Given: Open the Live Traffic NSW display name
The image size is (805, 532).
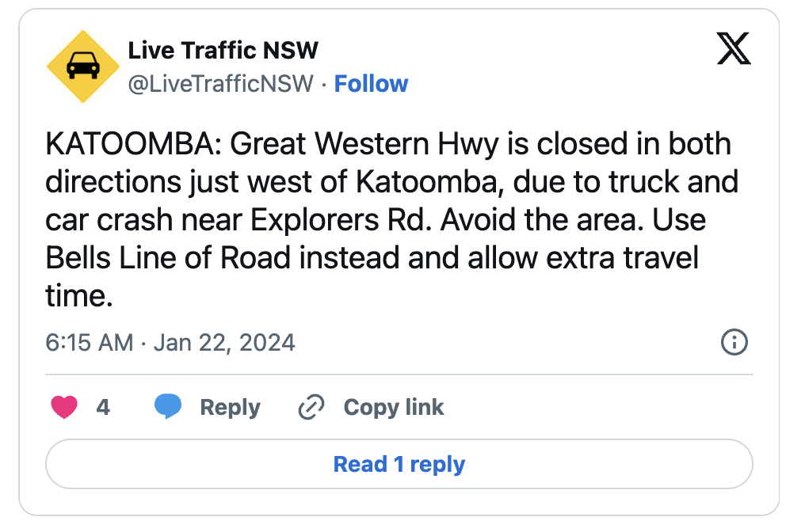Looking at the screenshot, I should [223, 51].
